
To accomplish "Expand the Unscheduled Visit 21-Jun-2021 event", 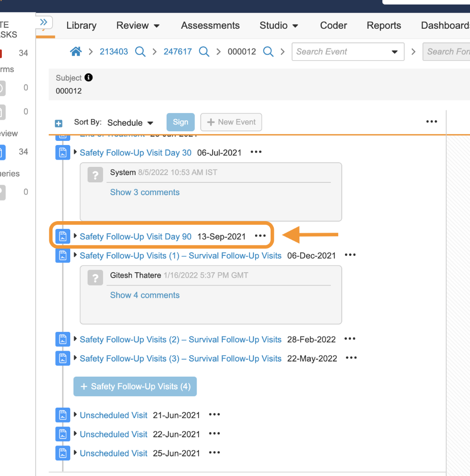I will click(x=75, y=415).
